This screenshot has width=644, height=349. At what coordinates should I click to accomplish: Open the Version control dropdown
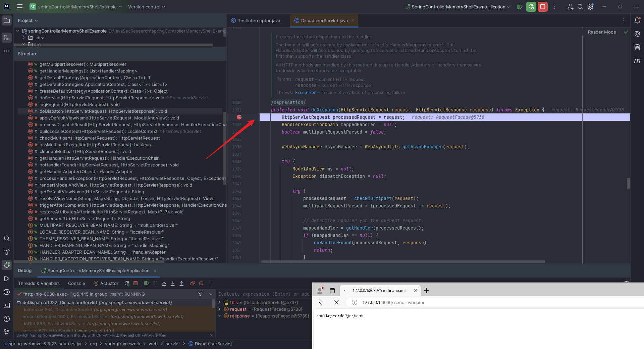[147, 7]
